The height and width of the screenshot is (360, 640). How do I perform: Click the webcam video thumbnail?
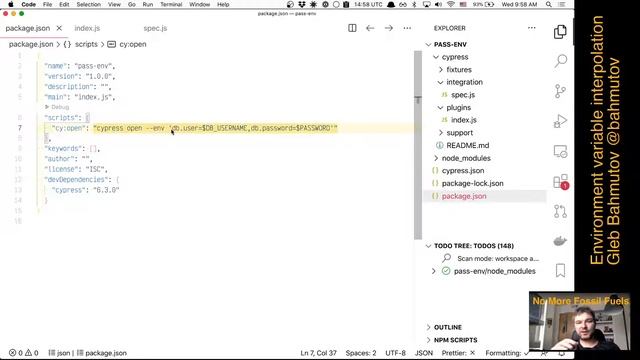(580, 321)
